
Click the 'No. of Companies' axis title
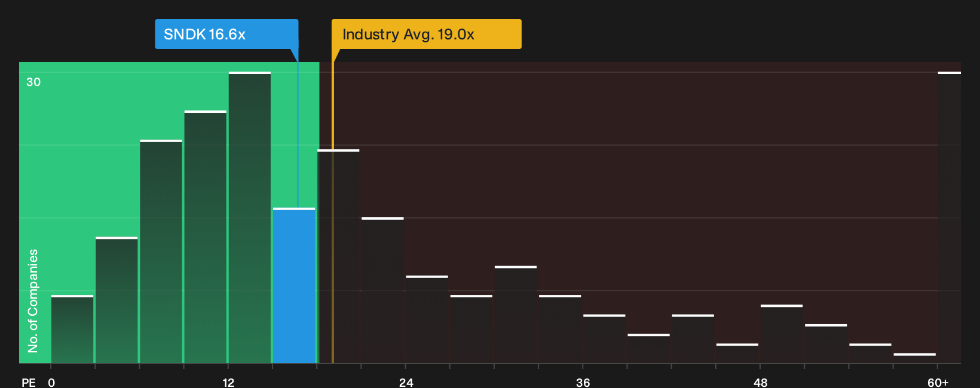point(33,301)
